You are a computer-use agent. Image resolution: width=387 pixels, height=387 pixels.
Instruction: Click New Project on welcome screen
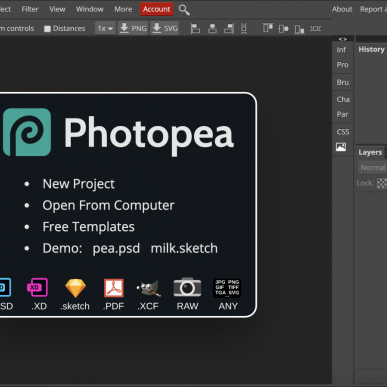[x=78, y=184]
